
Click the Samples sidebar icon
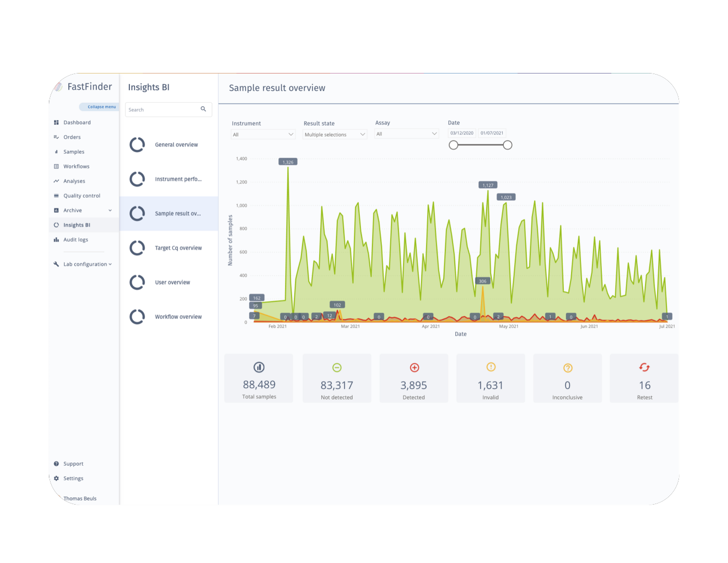pos(56,152)
